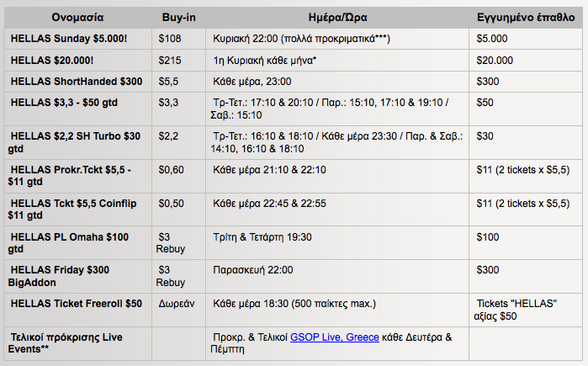The image size is (588, 366).
Task: Click the Buy-in column header
Action: click(x=179, y=18)
